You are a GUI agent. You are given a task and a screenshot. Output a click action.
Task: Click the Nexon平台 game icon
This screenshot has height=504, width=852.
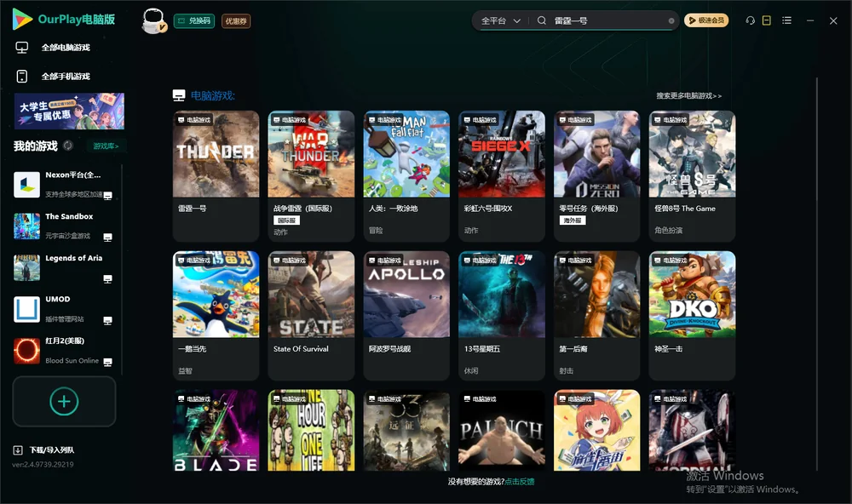pos(26,185)
